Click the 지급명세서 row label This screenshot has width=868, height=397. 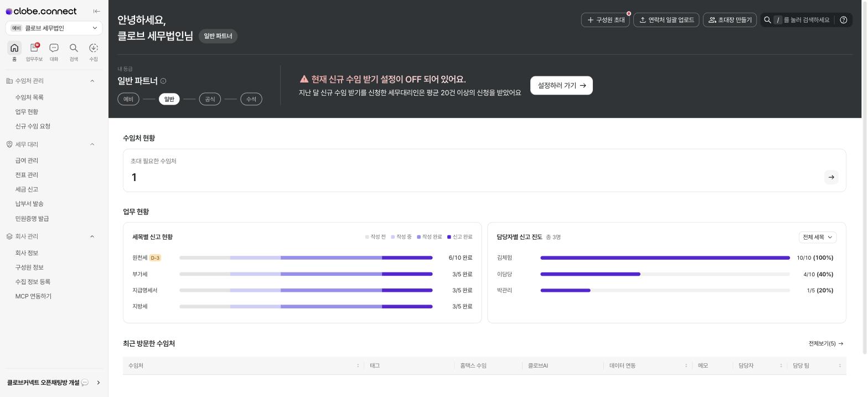(145, 290)
